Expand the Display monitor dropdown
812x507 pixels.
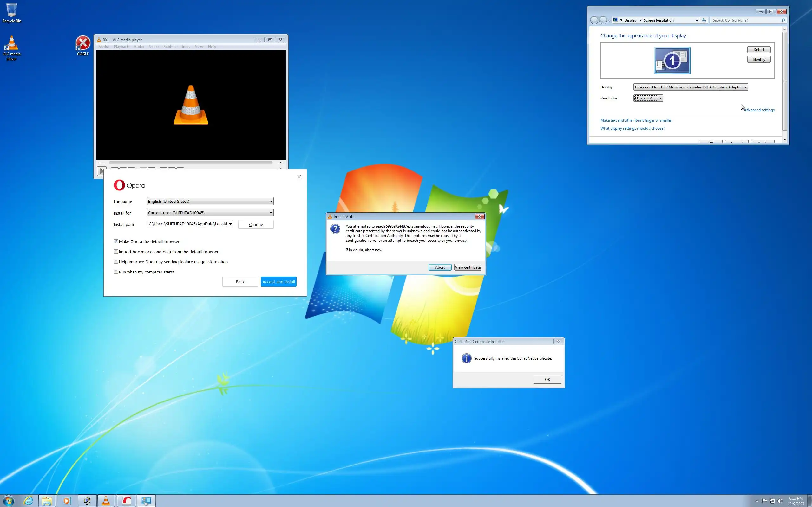click(690, 87)
